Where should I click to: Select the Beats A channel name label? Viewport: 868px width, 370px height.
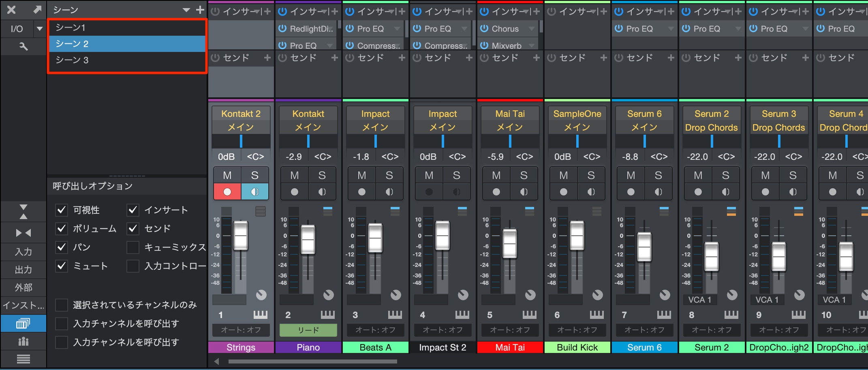[x=375, y=347]
